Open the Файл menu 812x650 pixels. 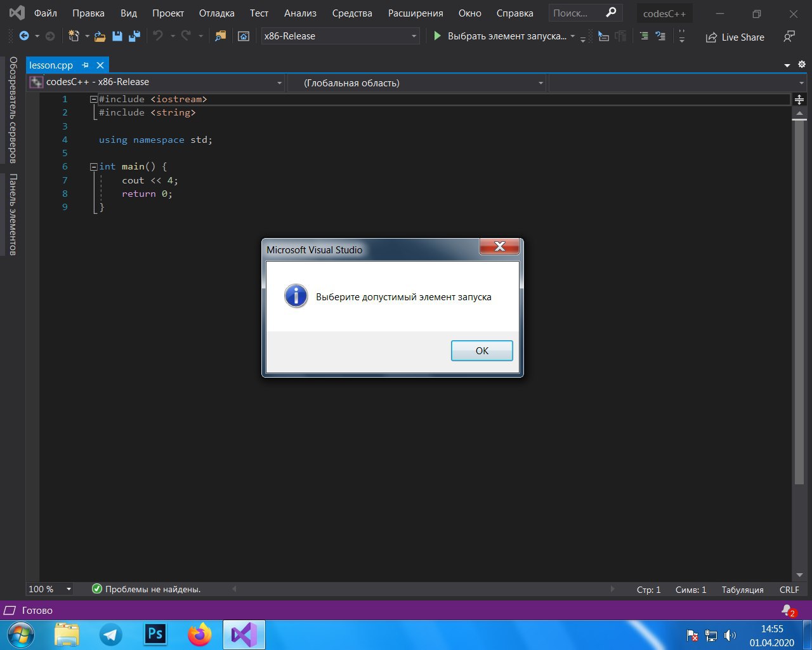coord(46,13)
